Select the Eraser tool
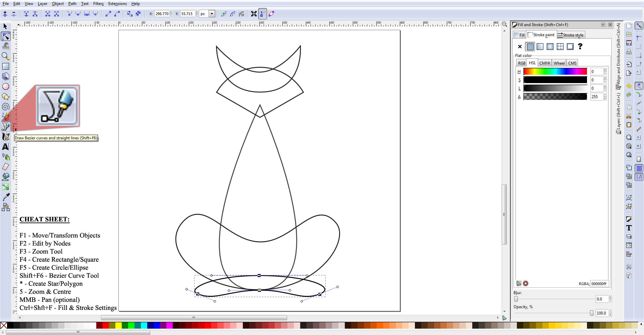644x335 pixels. (x=6, y=167)
